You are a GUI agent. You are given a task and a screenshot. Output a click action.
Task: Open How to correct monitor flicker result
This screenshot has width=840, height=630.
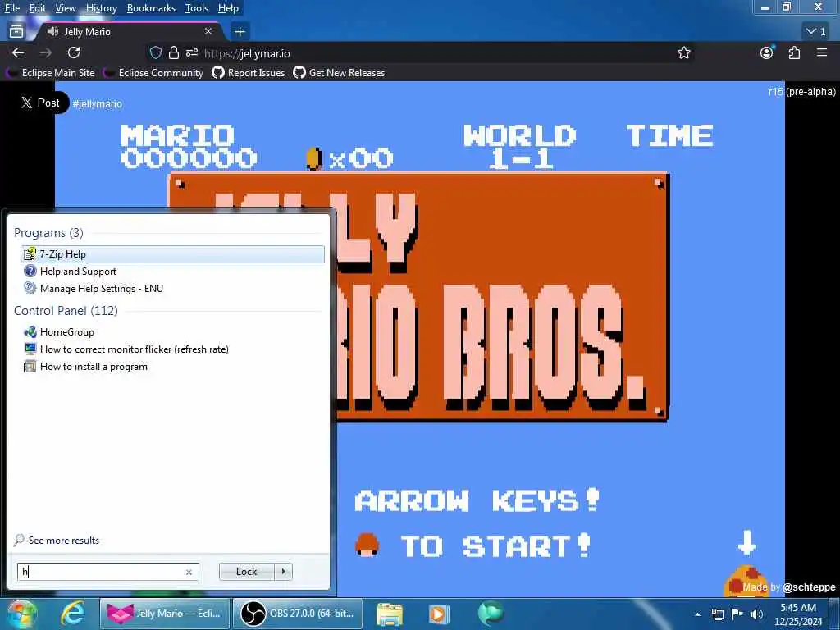point(172,349)
